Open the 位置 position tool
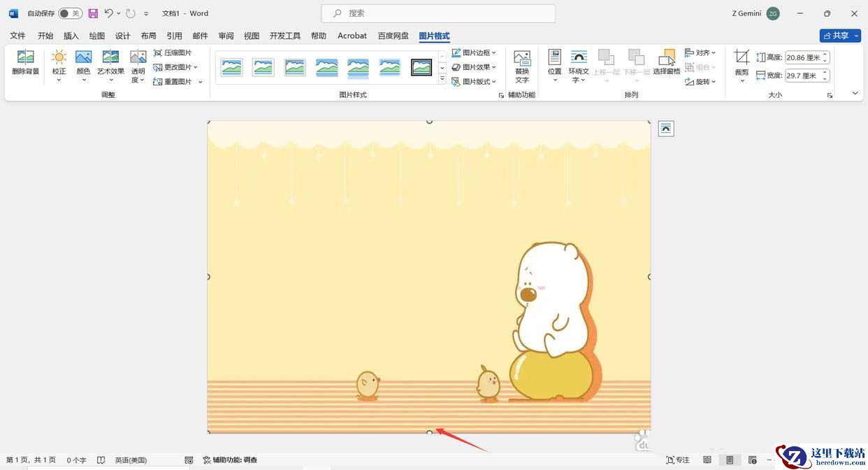Screen dimensions: 868x470 555,66
